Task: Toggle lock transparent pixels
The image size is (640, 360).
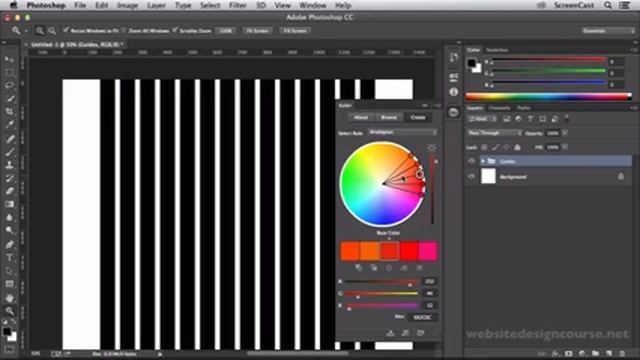Action: click(x=484, y=147)
